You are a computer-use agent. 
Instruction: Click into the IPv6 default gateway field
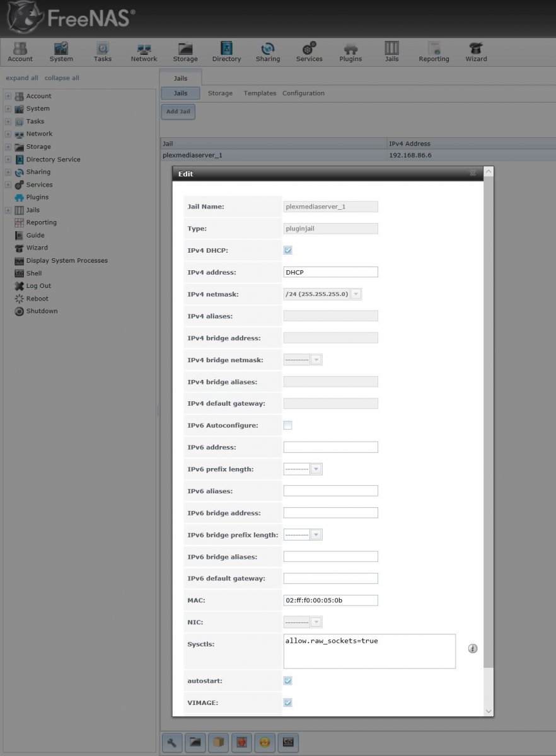pyautogui.click(x=331, y=578)
